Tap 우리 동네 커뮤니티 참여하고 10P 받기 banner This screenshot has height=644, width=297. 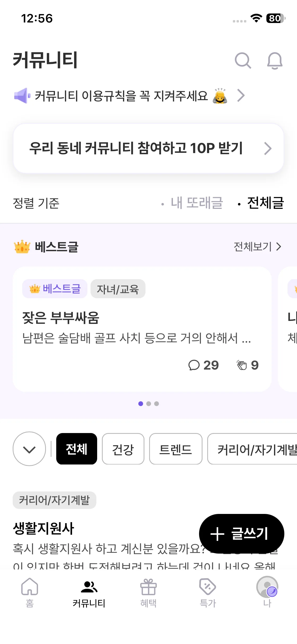tap(148, 148)
